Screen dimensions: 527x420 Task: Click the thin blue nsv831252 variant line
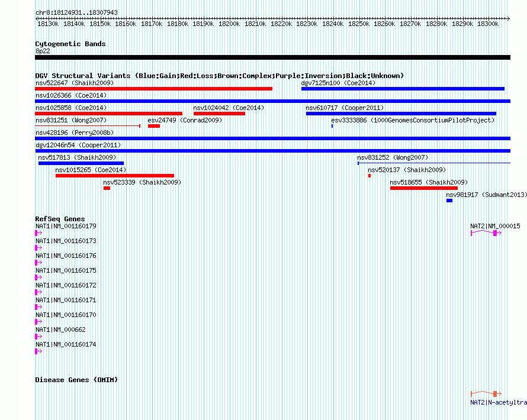pyautogui.click(x=434, y=163)
